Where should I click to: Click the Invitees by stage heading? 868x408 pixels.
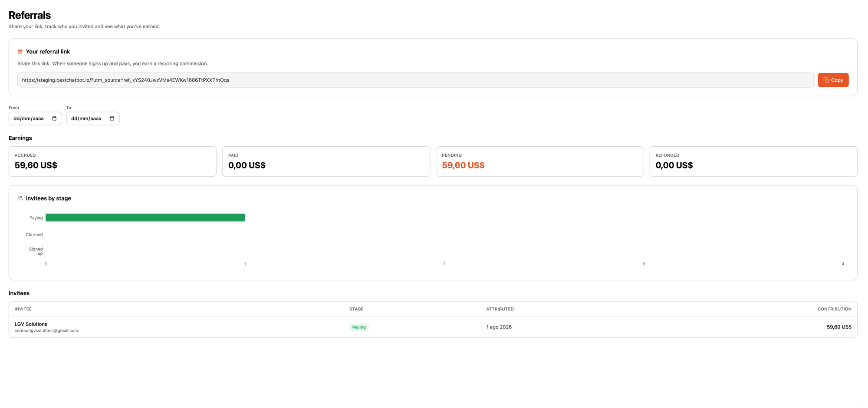click(x=49, y=198)
